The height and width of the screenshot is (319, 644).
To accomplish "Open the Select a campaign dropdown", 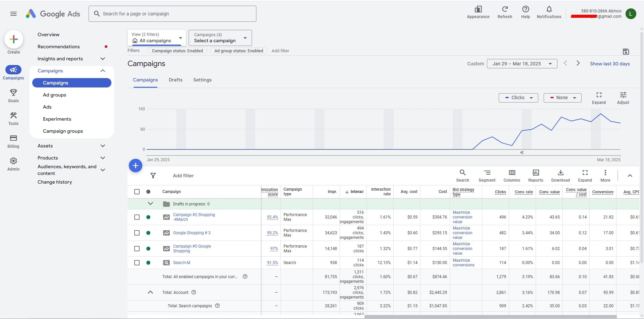I will pos(220,38).
